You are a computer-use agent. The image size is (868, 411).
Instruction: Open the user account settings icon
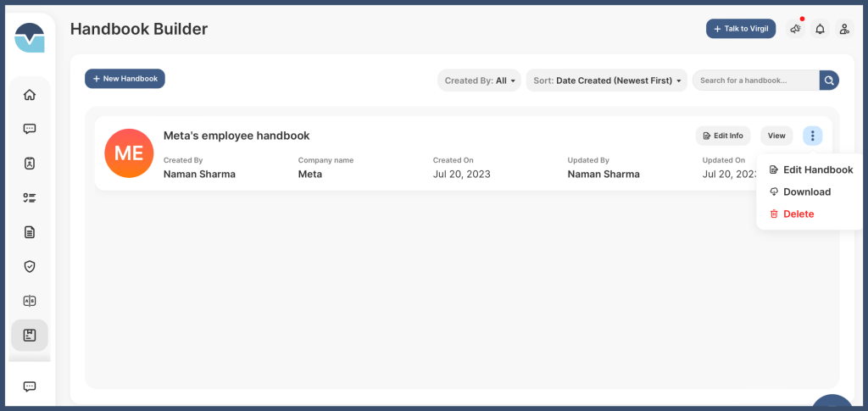[844, 30]
